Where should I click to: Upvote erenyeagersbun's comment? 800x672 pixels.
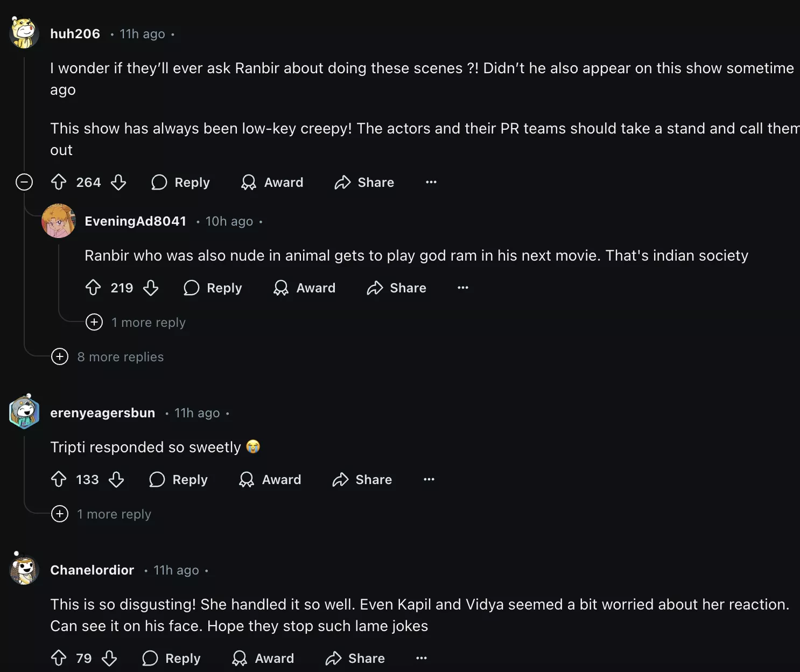59,480
